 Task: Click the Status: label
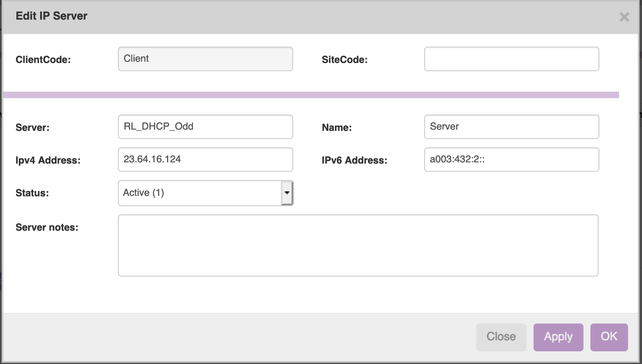click(32, 193)
